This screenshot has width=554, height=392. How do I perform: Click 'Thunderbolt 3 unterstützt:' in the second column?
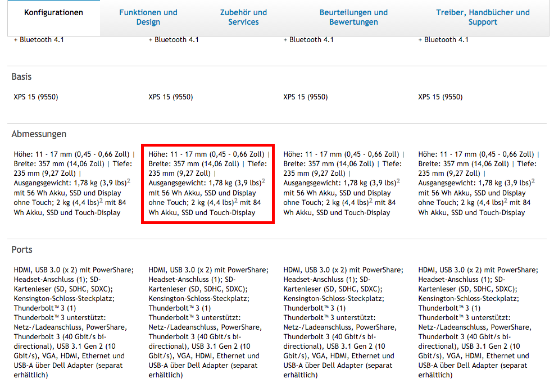194,318
